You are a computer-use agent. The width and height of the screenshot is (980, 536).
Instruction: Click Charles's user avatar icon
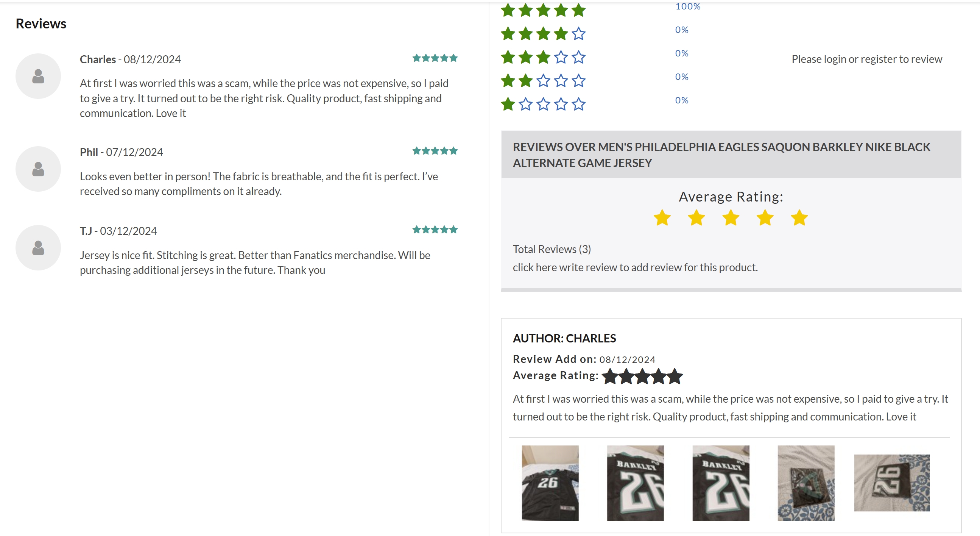pyautogui.click(x=38, y=76)
